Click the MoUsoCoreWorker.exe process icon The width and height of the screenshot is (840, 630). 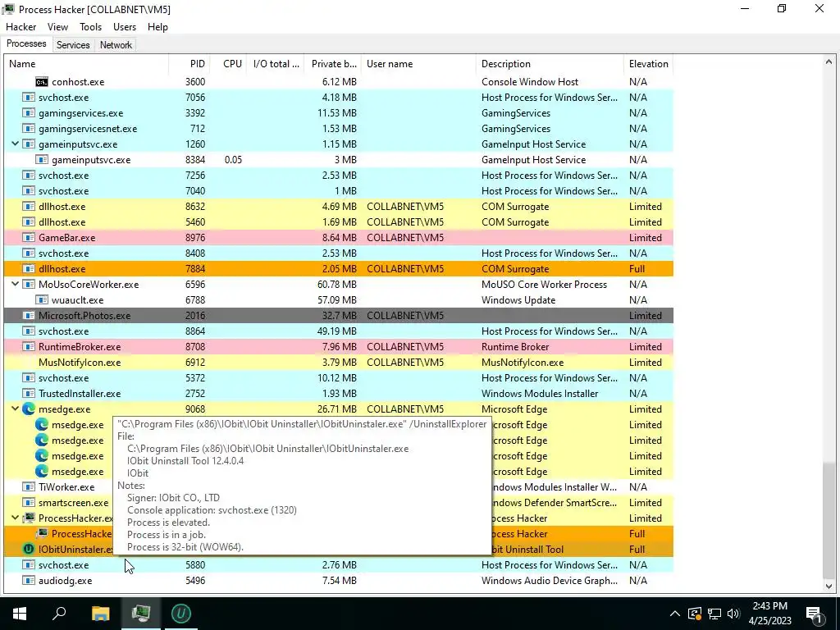tap(29, 285)
